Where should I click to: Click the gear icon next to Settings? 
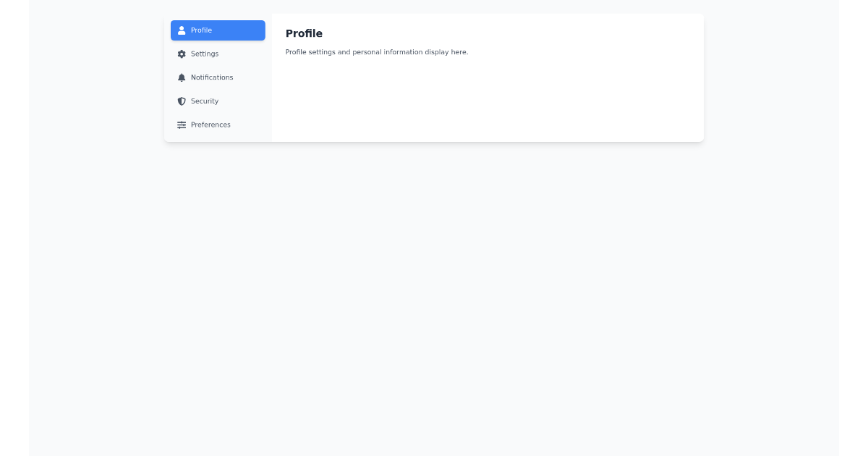[182, 54]
